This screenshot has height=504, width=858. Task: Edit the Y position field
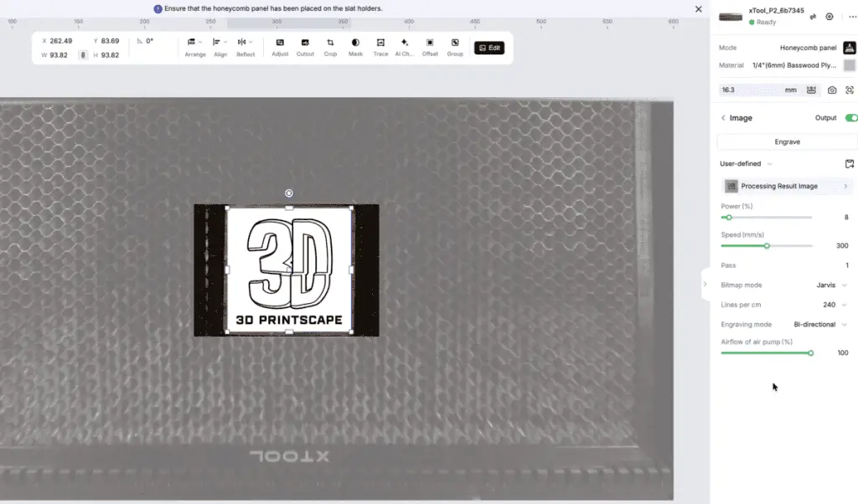click(x=110, y=41)
